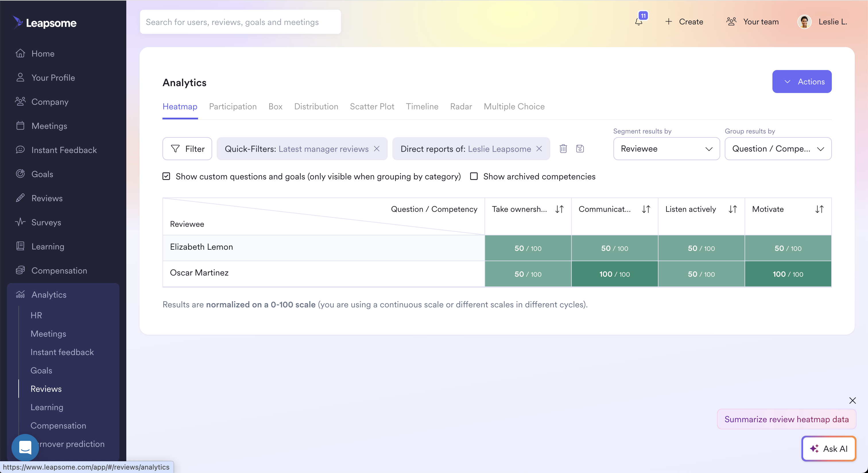Click the Filter button
The width and height of the screenshot is (868, 473).
pos(187,149)
